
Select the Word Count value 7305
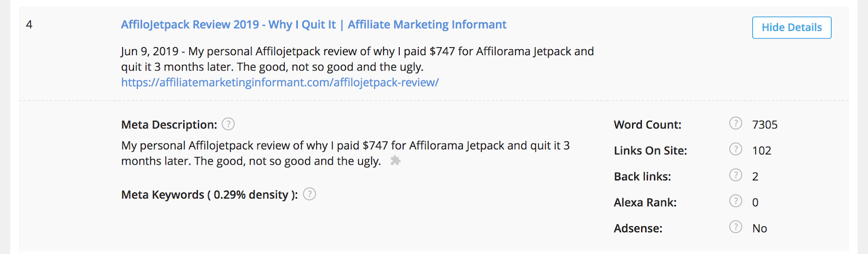point(765,125)
